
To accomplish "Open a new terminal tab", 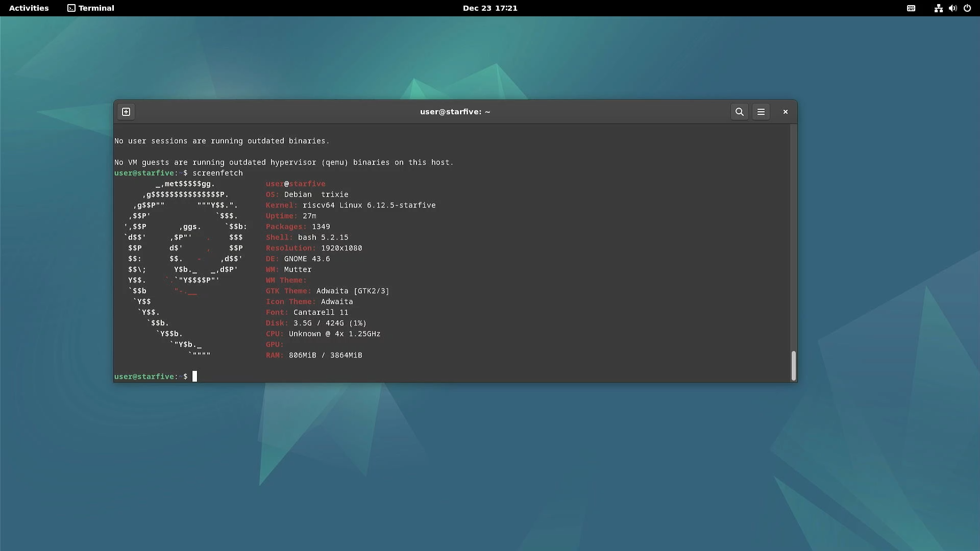I will (x=126, y=112).
